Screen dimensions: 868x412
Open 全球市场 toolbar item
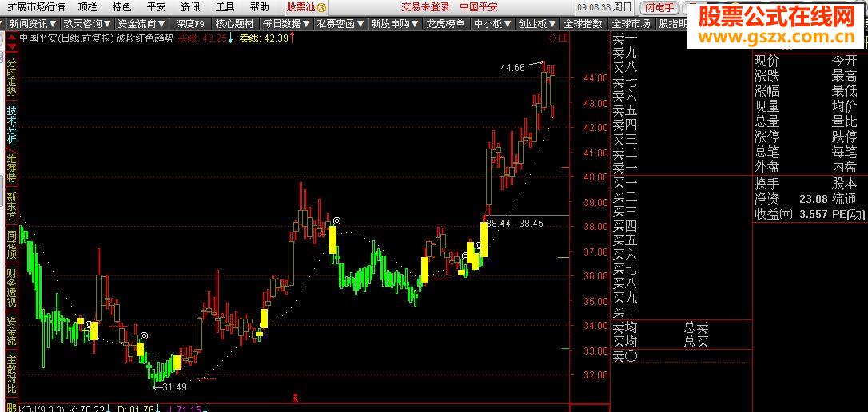click(631, 24)
